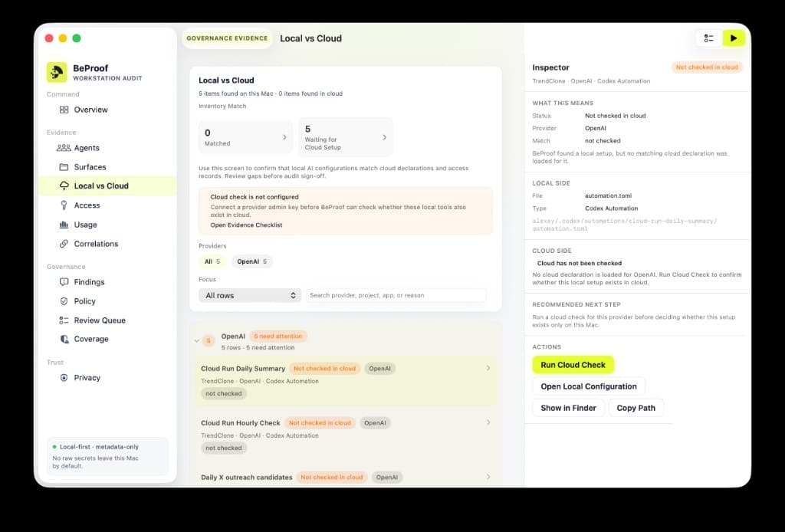Click the search provider, project, app field

[x=396, y=295]
